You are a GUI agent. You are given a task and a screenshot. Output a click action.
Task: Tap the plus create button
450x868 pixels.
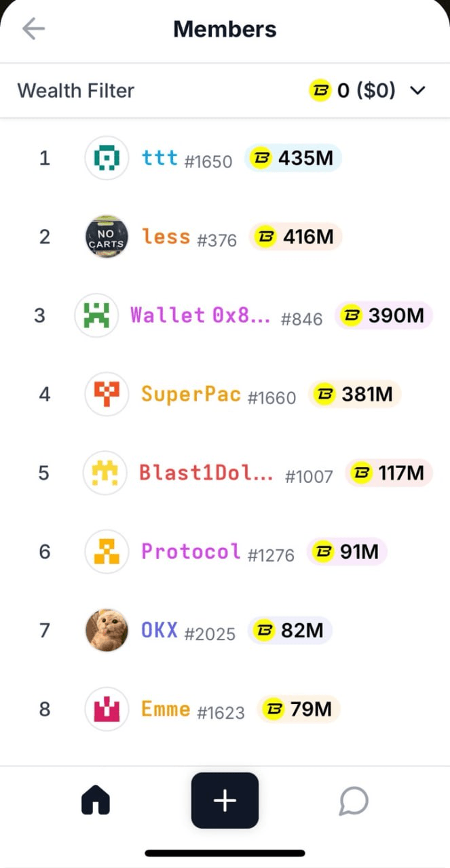pyautogui.click(x=225, y=800)
